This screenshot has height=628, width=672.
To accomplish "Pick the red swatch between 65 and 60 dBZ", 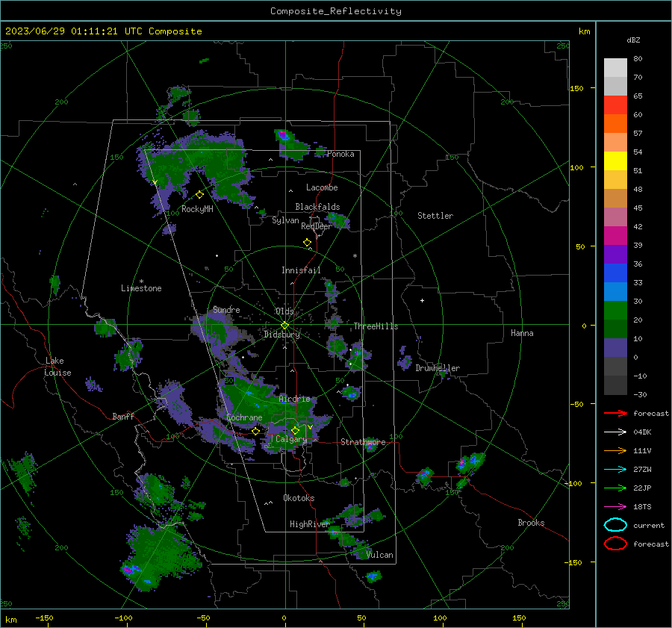I will pos(615,105).
